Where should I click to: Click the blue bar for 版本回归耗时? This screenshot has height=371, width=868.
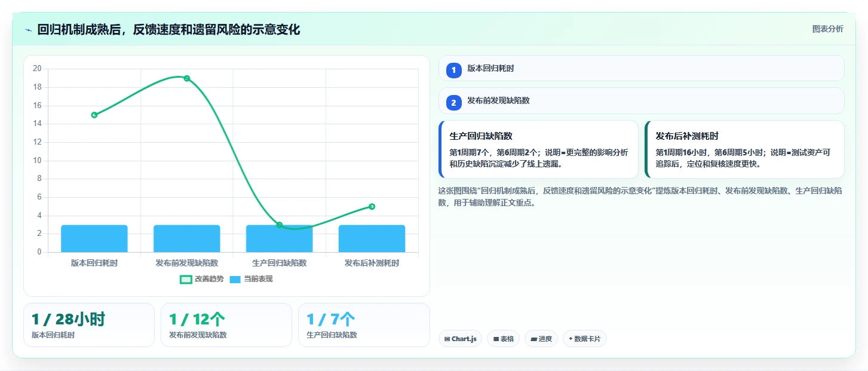pyautogui.click(x=94, y=238)
